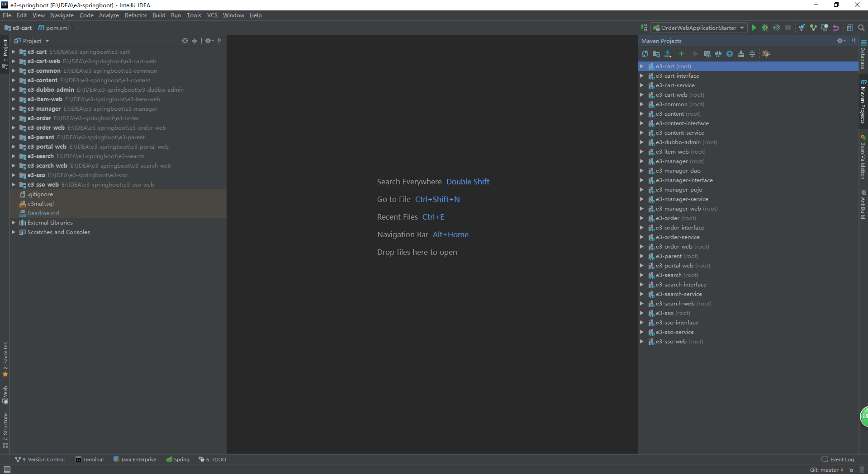
Task: Open Maven settings wrench icon
Action: 766,54
